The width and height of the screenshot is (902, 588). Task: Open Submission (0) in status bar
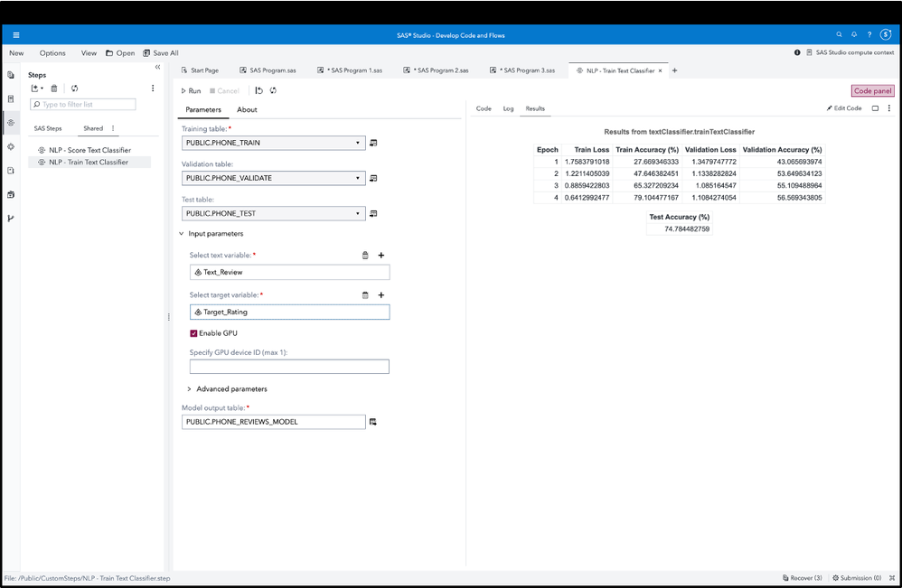coord(857,578)
